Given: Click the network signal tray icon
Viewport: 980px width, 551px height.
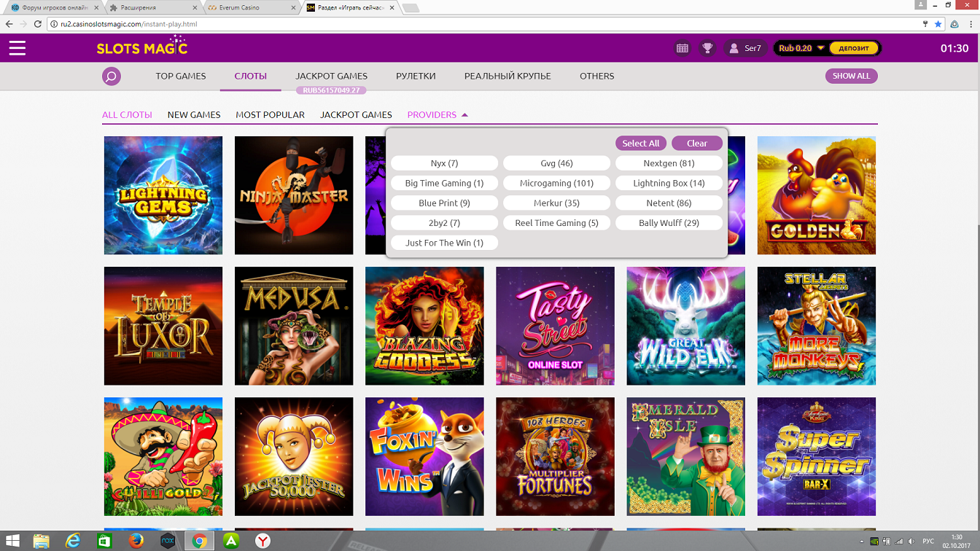Looking at the screenshot, I should click(x=898, y=542).
